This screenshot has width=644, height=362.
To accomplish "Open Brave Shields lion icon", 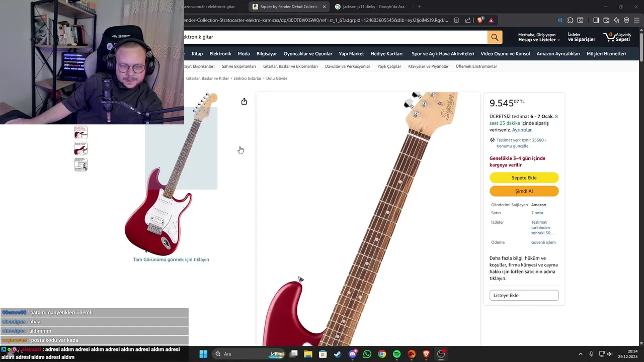I will (480, 20).
